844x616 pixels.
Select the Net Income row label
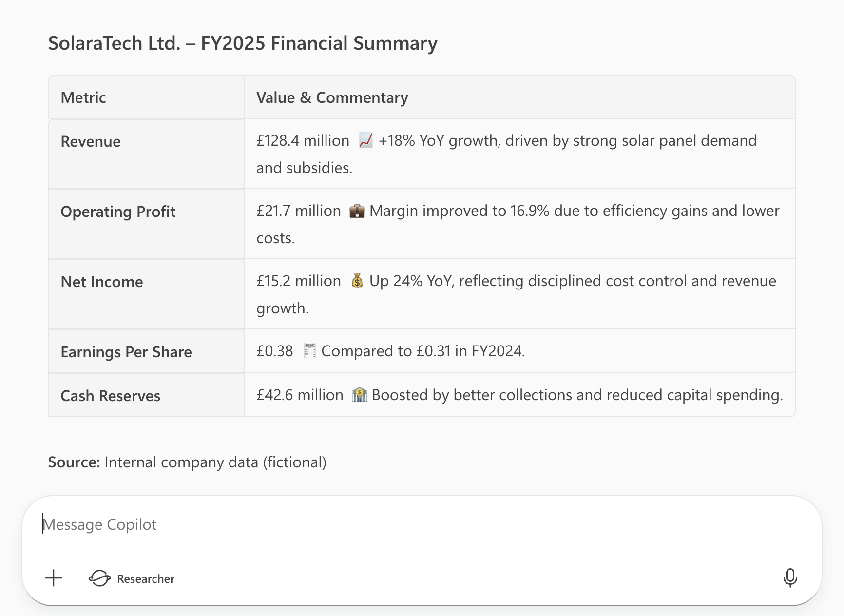tap(102, 282)
